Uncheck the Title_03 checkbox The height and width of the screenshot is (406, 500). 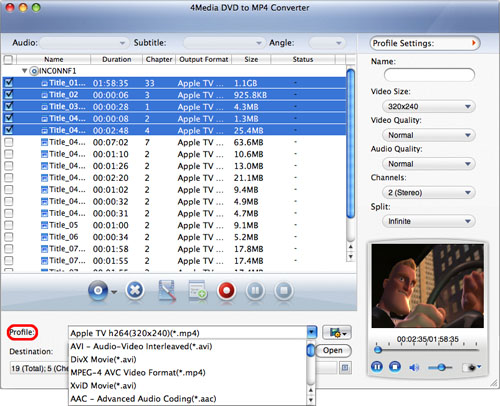(x=9, y=106)
